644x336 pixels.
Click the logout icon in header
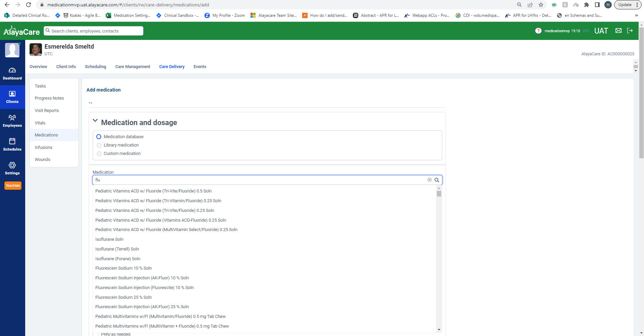(x=630, y=31)
